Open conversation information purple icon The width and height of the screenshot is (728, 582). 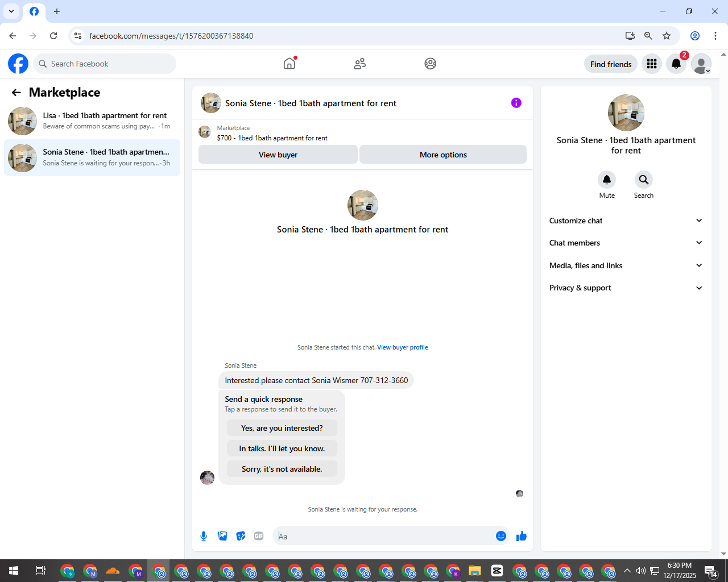(516, 103)
